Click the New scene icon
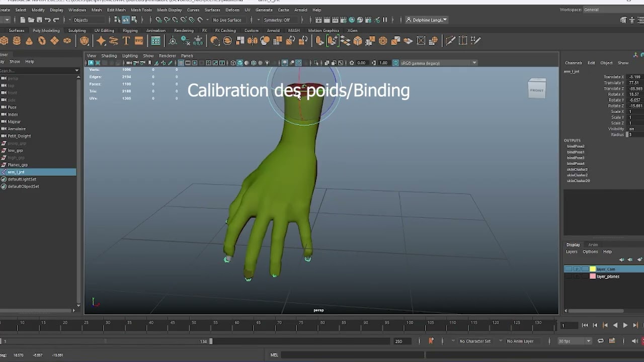The width and height of the screenshot is (644, 362). click(23, 20)
